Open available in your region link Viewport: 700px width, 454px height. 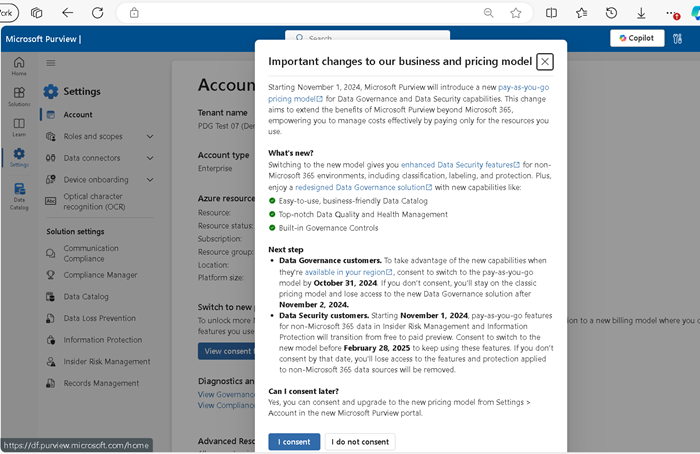click(348, 272)
